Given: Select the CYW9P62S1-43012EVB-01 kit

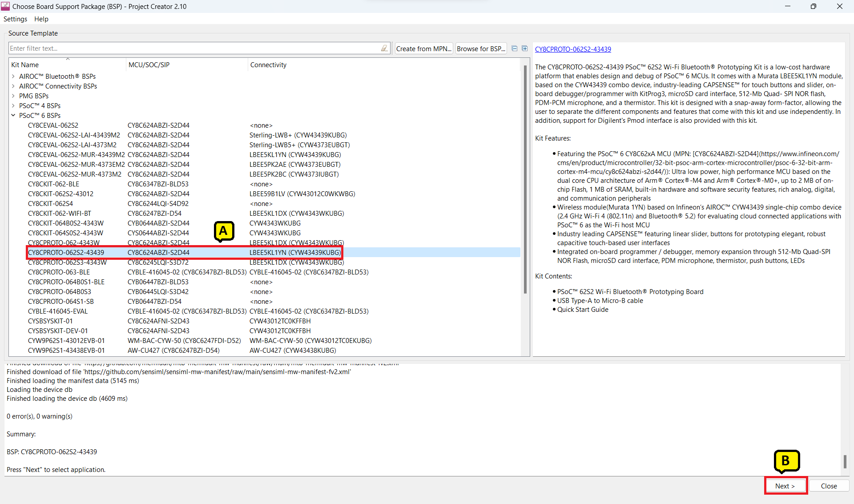Looking at the screenshot, I should tap(66, 341).
